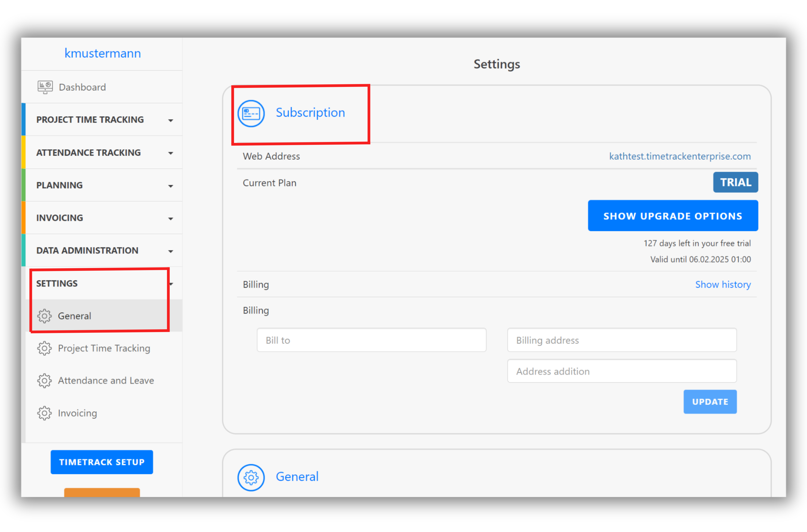This screenshot has height=532, width=807.
Task: Open the kathtest.timetrackenterprise.com web address
Action: (680, 156)
